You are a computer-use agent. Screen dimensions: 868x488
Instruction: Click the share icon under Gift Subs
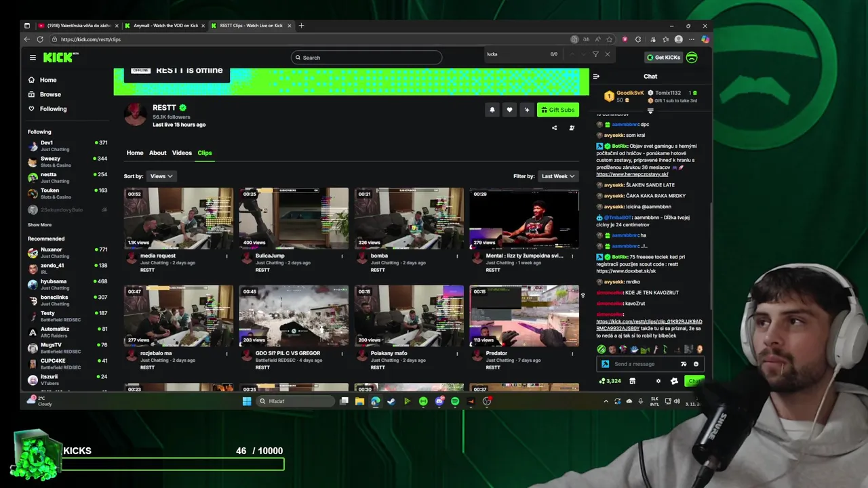pyautogui.click(x=554, y=127)
